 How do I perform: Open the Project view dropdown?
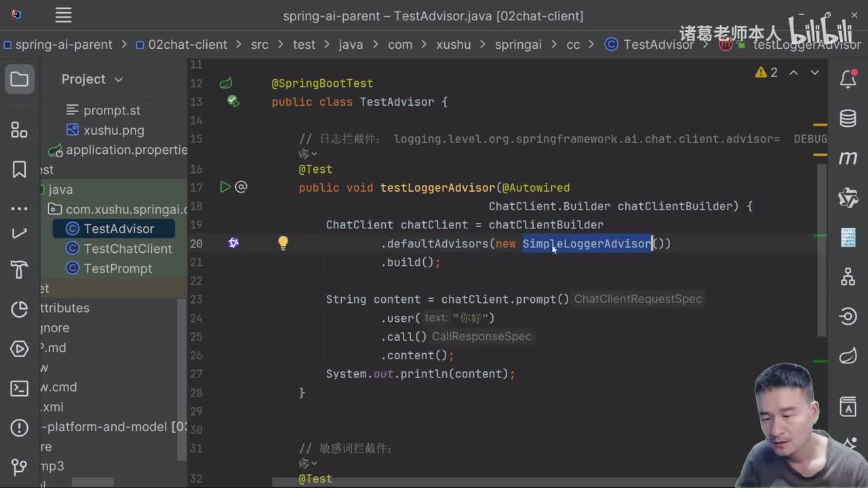point(92,79)
